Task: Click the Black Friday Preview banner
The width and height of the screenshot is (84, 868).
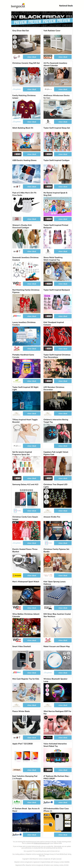Action: 42,19
